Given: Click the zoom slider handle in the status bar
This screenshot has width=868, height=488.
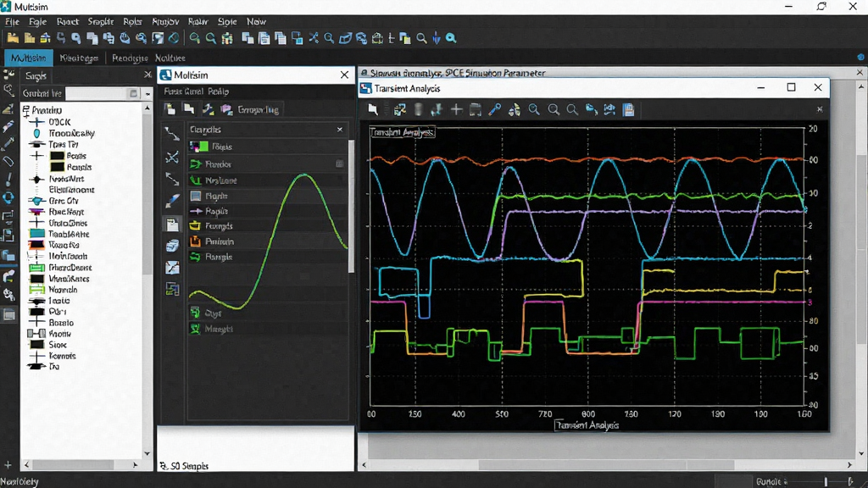Looking at the screenshot, I should click(826, 482).
